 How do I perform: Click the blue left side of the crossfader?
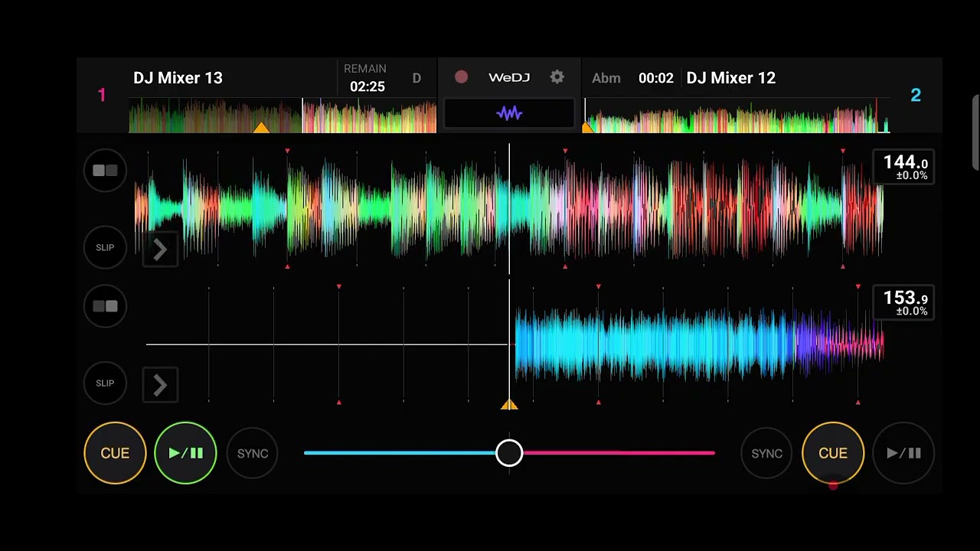(400, 453)
